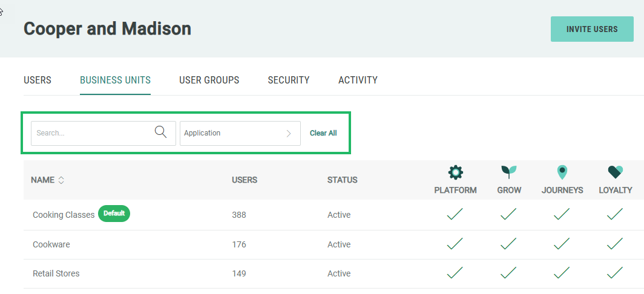The image size is (644, 294).
Task: Toggle Retail Stores Journeys checkmark
Action: [562, 273]
